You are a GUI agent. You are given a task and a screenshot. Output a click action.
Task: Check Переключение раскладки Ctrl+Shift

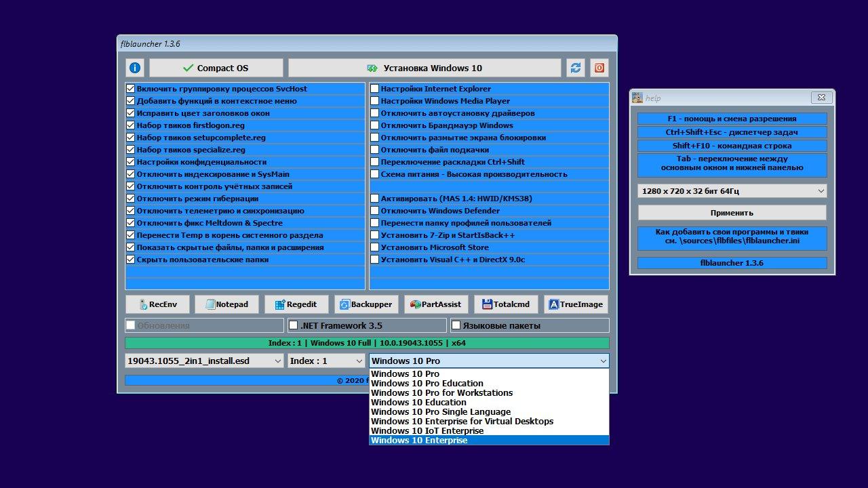point(374,162)
